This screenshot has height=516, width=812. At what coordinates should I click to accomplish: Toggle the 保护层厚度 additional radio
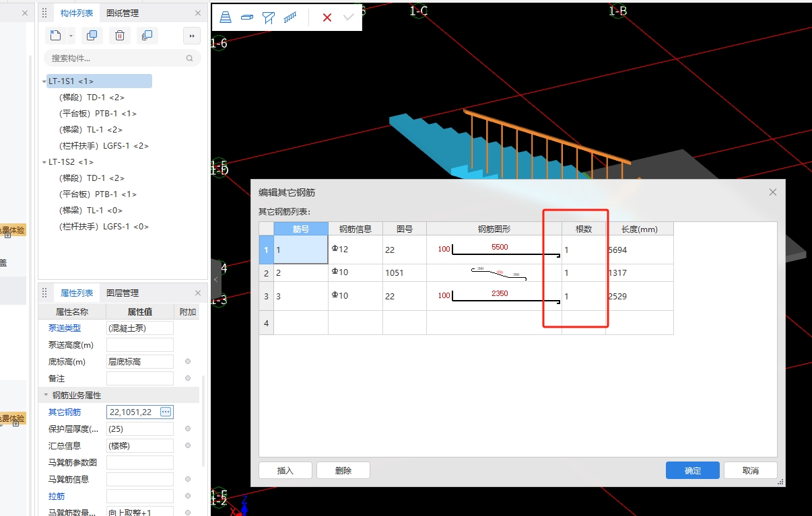coord(188,429)
